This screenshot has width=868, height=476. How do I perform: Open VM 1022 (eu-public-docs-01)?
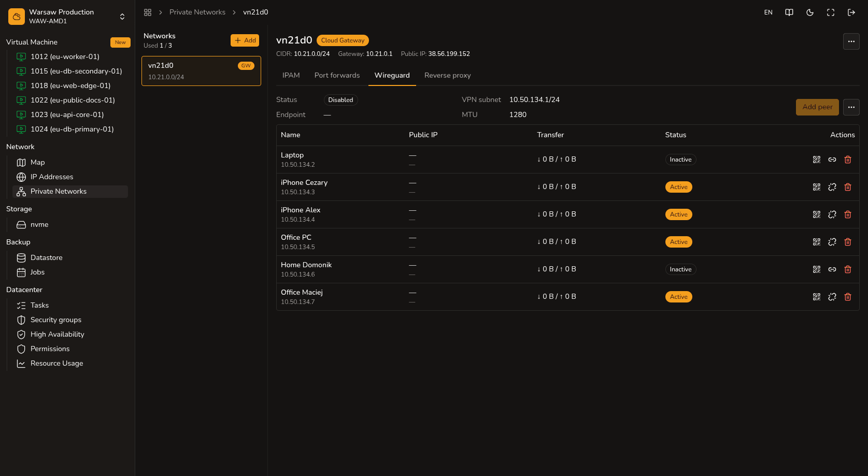pyautogui.click(x=70, y=100)
